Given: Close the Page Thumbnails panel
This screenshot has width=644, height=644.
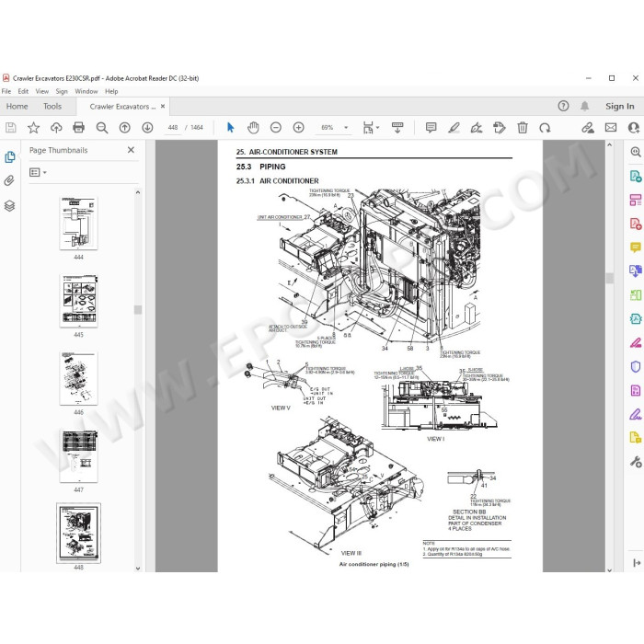Looking at the screenshot, I should click(x=131, y=150).
